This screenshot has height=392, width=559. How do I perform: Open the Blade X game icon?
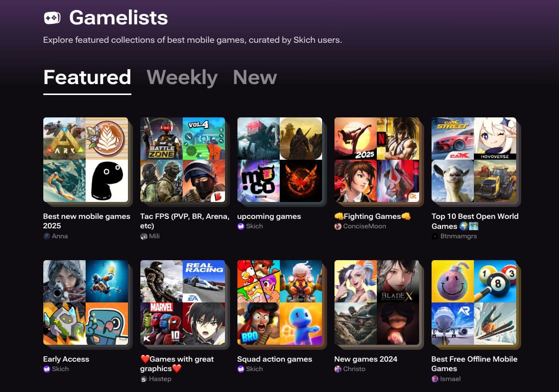pos(398,281)
